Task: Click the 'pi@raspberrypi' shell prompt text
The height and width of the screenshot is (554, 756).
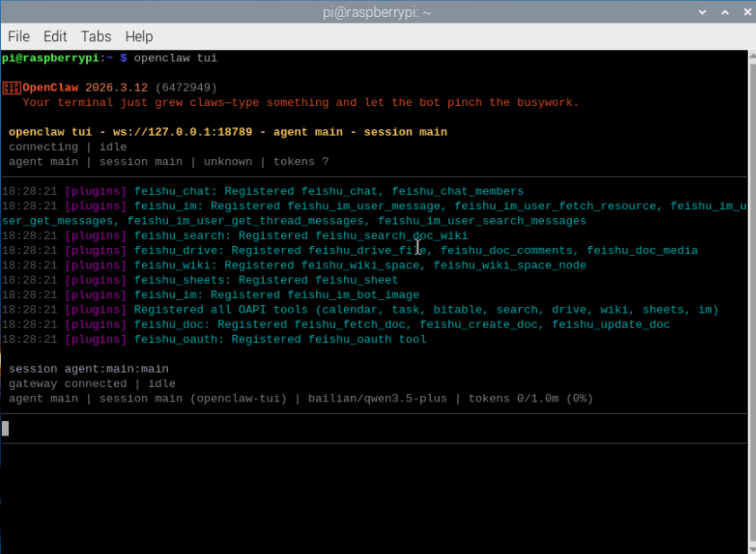Action: [x=50, y=58]
